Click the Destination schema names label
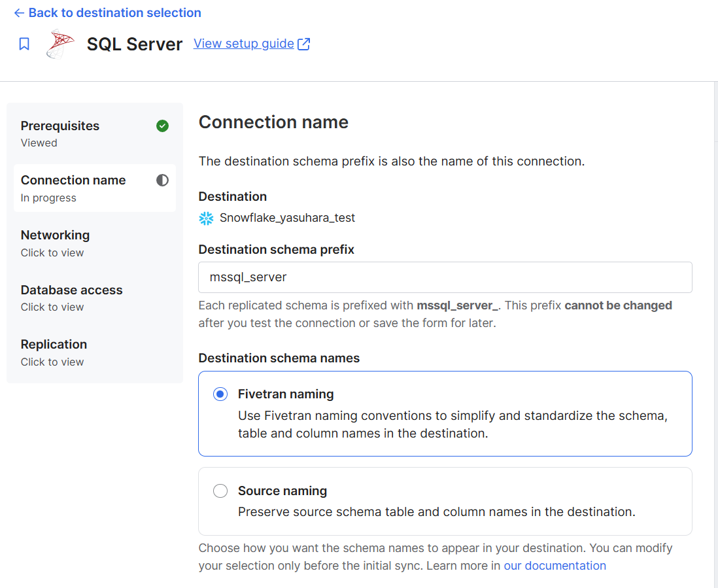This screenshot has width=718, height=588. pyautogui.click(x=279, y=358)
